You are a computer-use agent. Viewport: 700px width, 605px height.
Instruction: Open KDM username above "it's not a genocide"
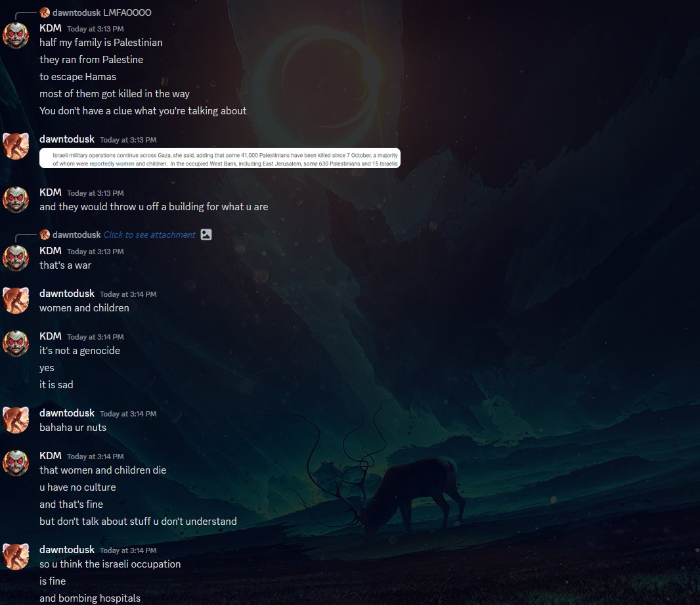pyautogui.click(x=51, y=336)
